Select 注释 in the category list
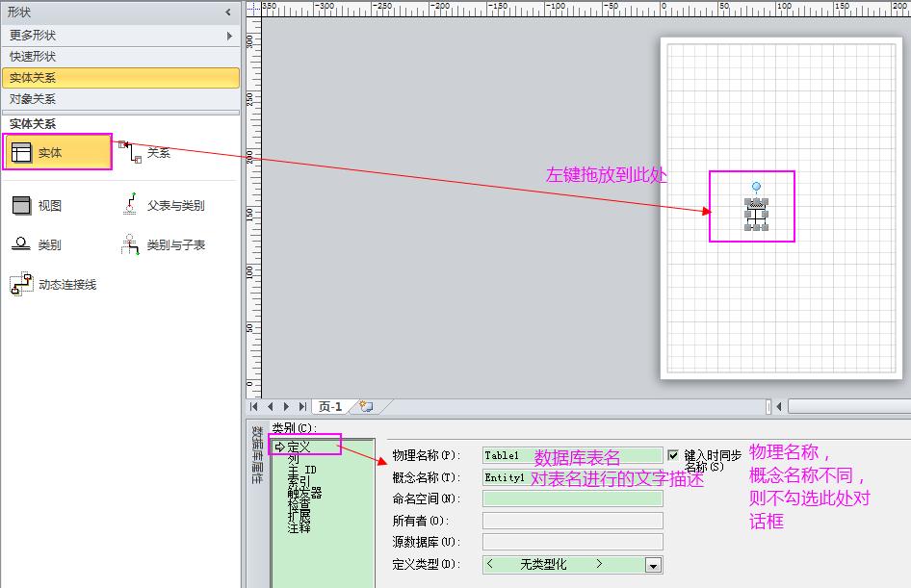The image size is (911, 588). pyautogui.click(x=299, y=527)
